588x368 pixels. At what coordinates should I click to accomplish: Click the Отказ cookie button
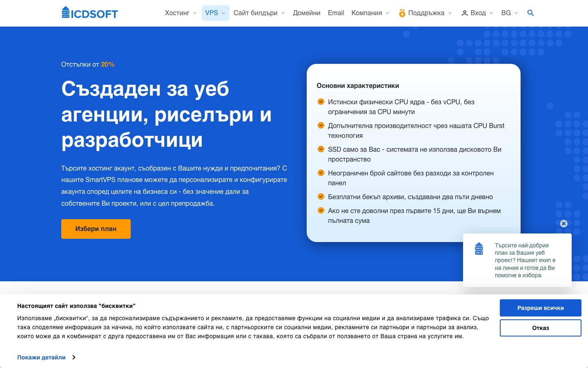click(541, 328)
